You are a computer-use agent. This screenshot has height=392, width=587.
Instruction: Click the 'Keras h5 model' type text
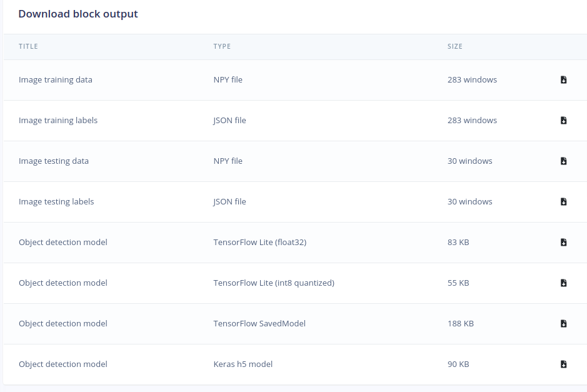pos(243,364)
